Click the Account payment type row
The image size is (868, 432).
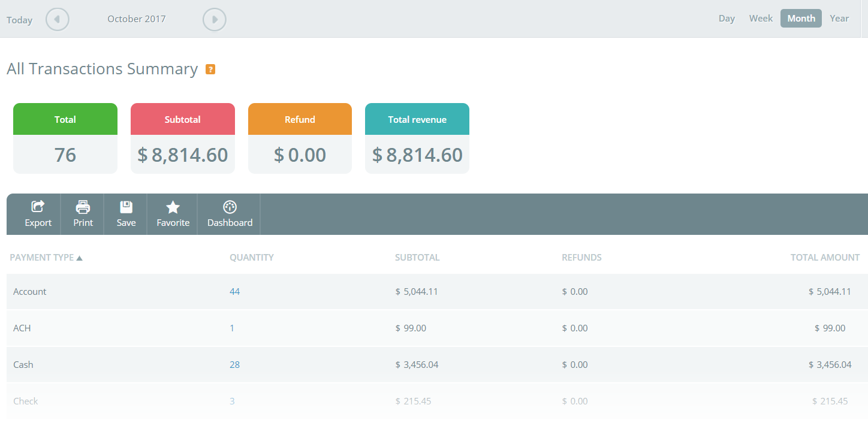437,291
